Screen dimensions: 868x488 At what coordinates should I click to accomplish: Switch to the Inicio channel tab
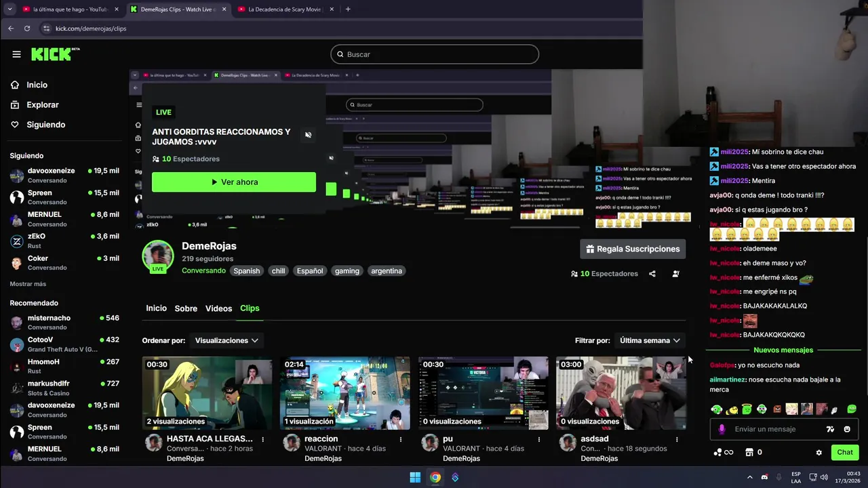click(x=156, y=308)
